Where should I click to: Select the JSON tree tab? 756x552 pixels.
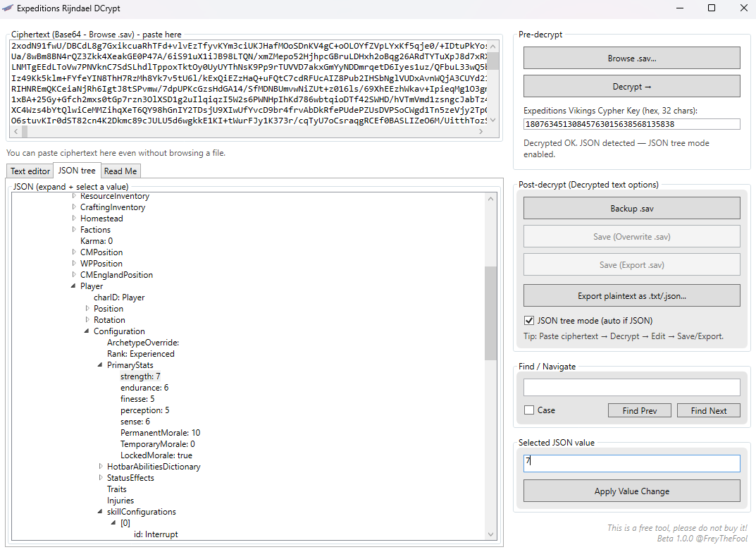click(x=77, y=171)
